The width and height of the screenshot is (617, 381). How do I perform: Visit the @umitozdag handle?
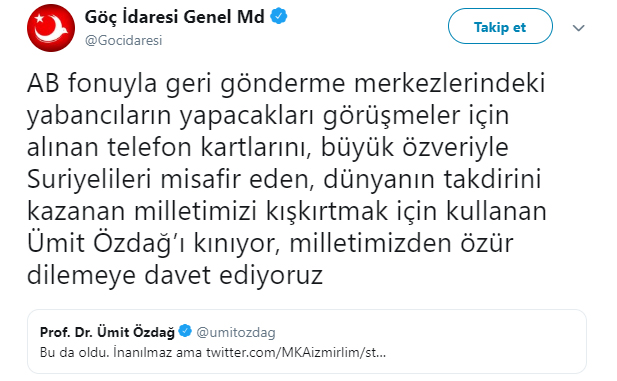tap(236, 332)
